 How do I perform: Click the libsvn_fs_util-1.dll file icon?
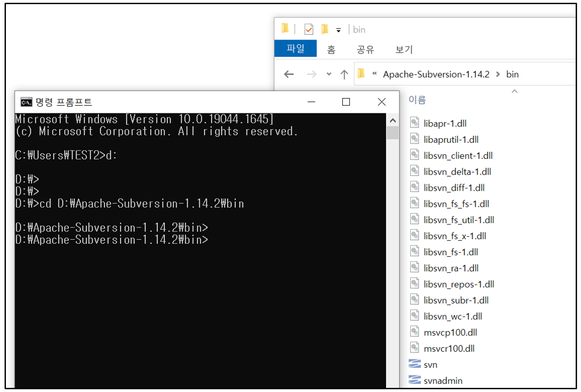click(415, 219)
